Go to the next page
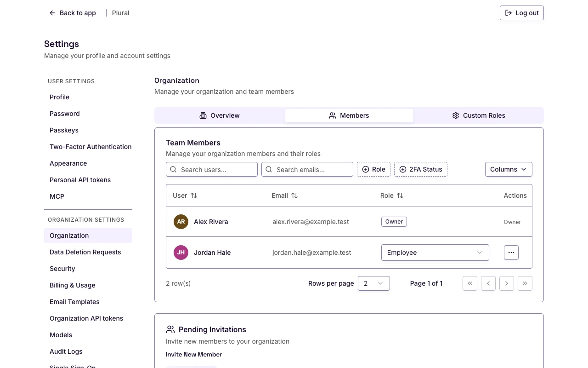The image size is (588, 368). [x=507, y=283]
